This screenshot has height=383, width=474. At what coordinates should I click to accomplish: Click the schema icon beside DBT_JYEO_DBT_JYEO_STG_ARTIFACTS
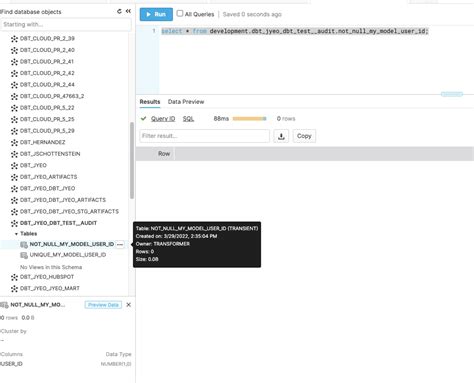pos(14,212)
